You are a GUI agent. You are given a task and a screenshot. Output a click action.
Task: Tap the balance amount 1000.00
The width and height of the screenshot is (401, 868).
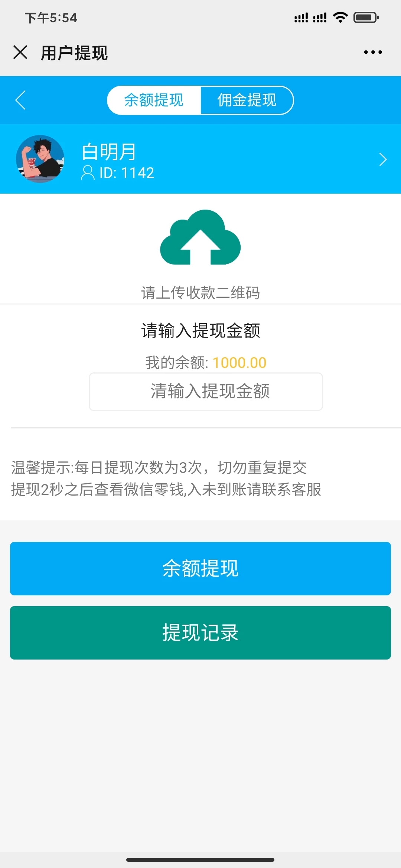[239, 362]
